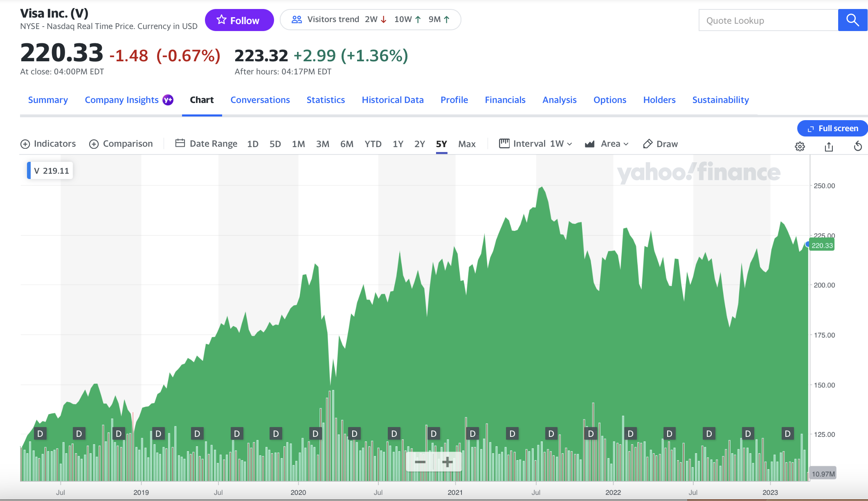Switch range to YTD
The height and width of the screenshot is (501, 868).
tap(373, 144)
